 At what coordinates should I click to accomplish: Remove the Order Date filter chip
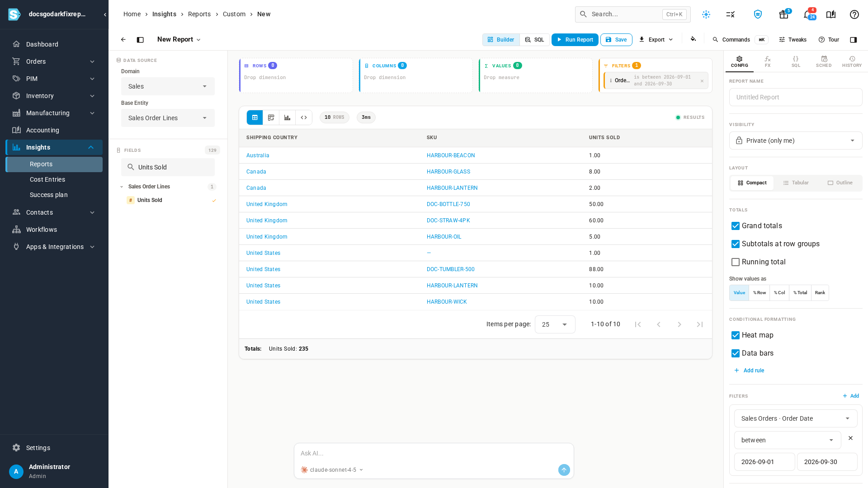pos(702,81)
